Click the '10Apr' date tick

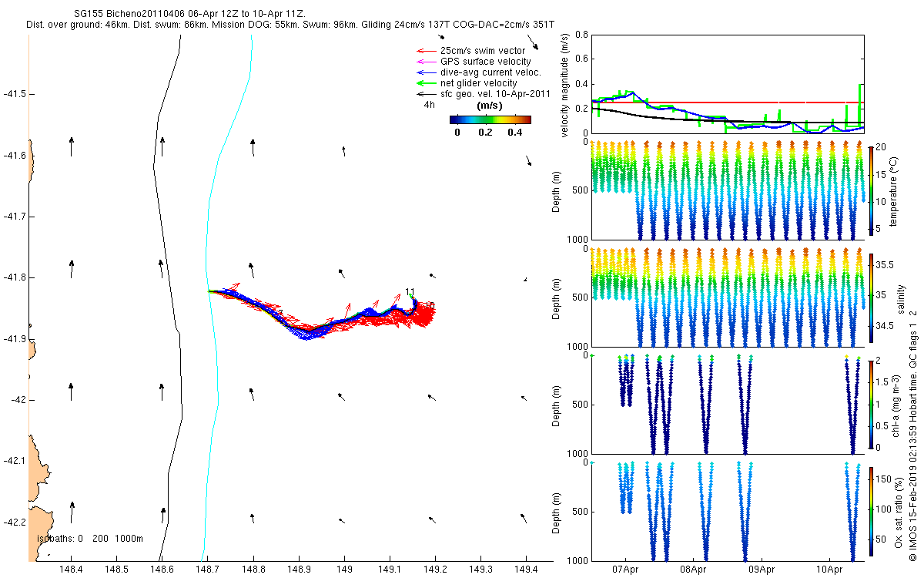coord(829,570)
